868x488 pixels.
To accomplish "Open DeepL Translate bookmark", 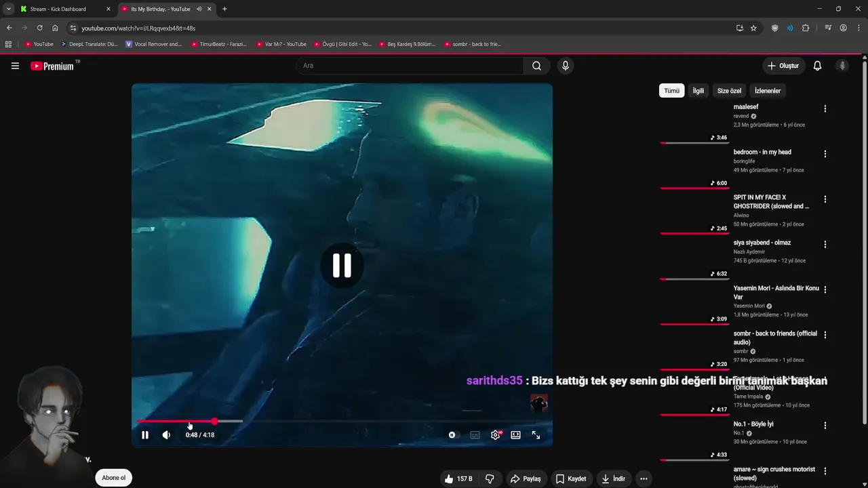I will (x=90, y=44).
